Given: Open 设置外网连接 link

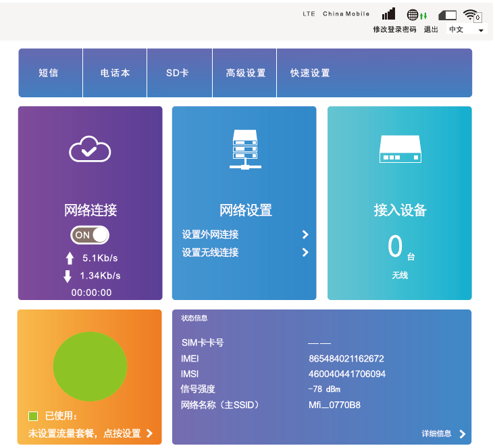Looking at the screenshot, I should (210, 234).
